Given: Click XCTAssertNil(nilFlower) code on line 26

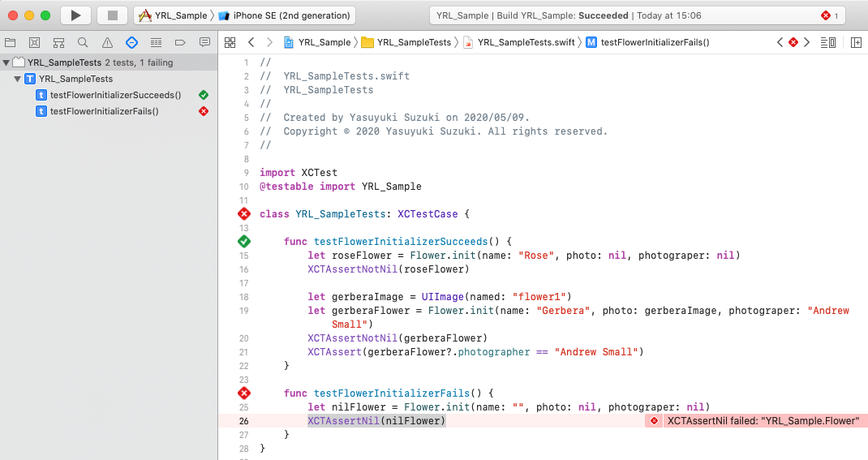Looking at the screenshot, I should pyautogui.click(x=376, y=421).
